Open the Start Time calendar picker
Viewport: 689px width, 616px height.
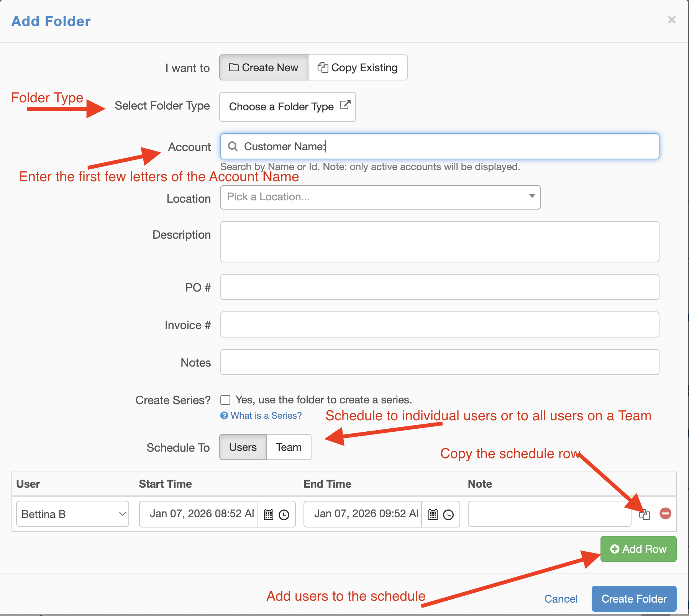pos(269,514)
